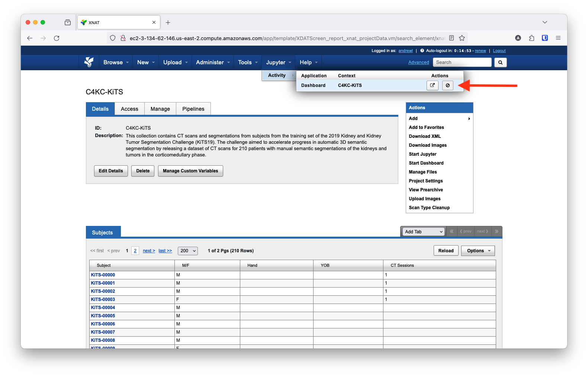Open the browser hamburger menu
This screenshot has width=588, height=376.
[x=558, y=38]
